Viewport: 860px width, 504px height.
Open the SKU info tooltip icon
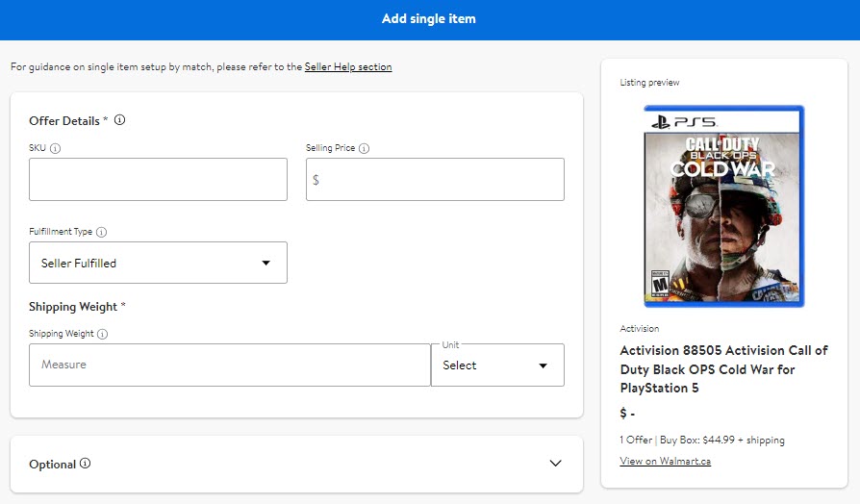coord(56,148)
